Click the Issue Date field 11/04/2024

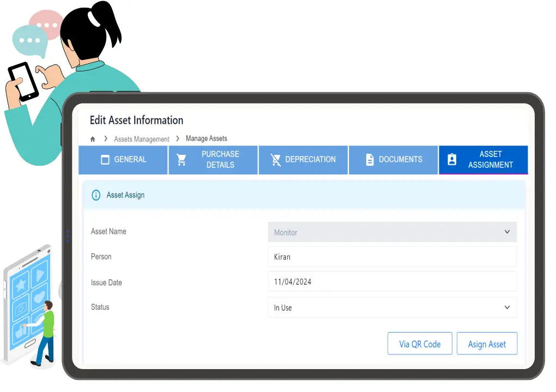coord(392,282)
